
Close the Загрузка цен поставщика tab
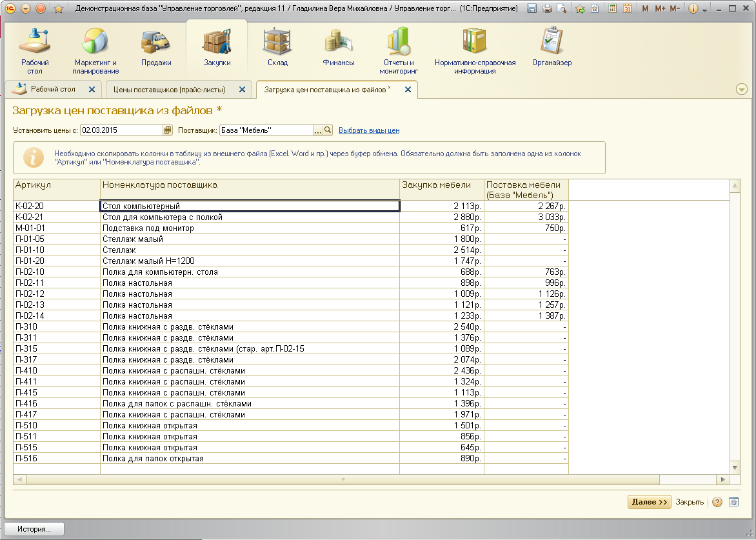pyautogui.click(x=408, y=89)
